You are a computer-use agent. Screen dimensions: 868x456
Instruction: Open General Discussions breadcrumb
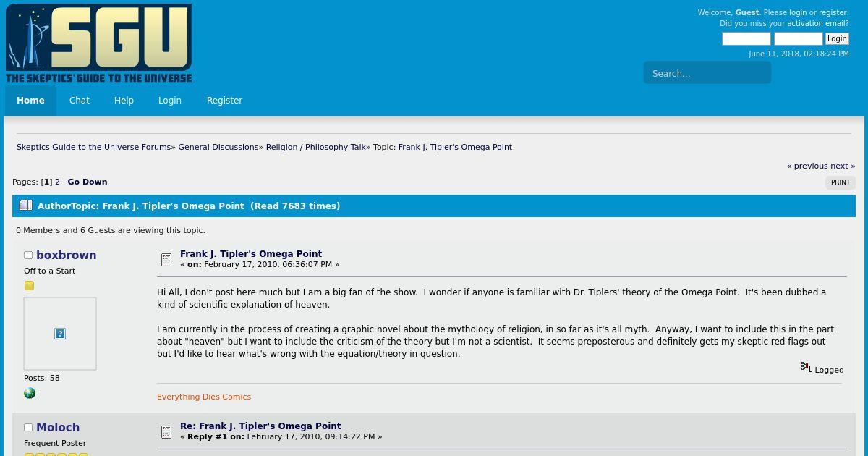[x=218, y=147]
